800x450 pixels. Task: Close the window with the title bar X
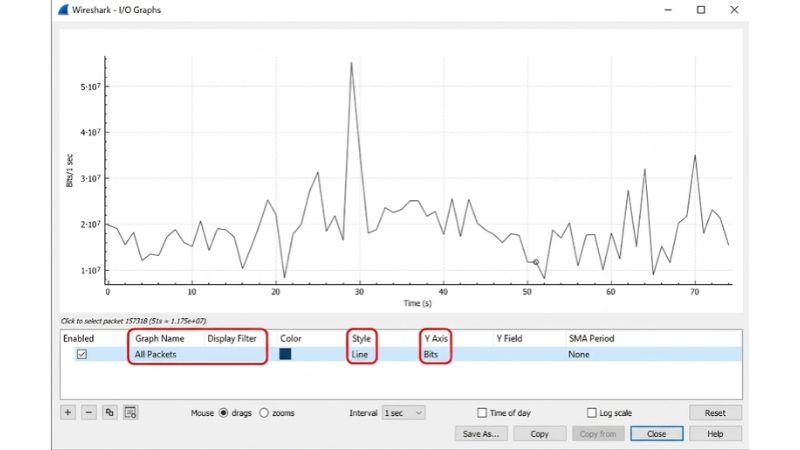click(x=734, y=10)
